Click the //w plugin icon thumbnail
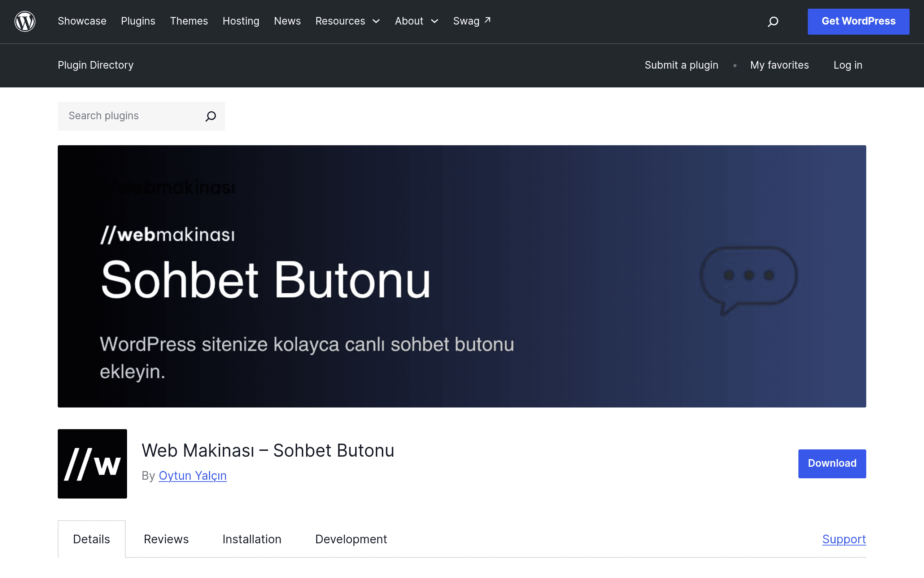 point(92,463)
